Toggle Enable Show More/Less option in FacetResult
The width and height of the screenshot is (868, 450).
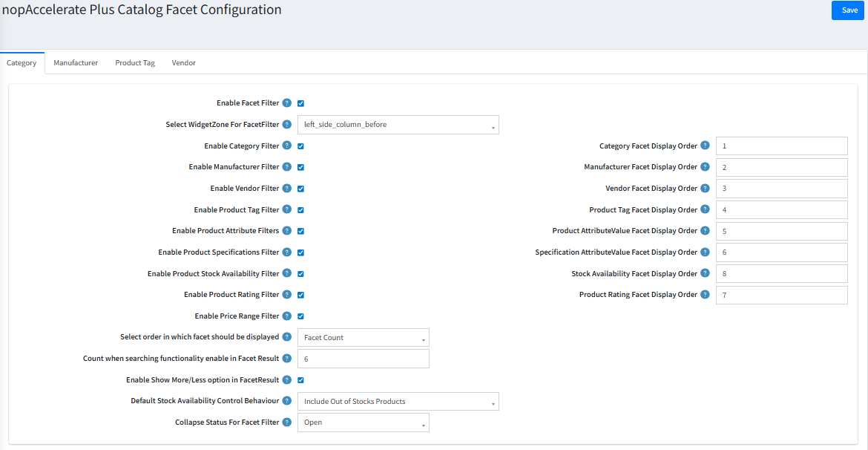(300, 379)
